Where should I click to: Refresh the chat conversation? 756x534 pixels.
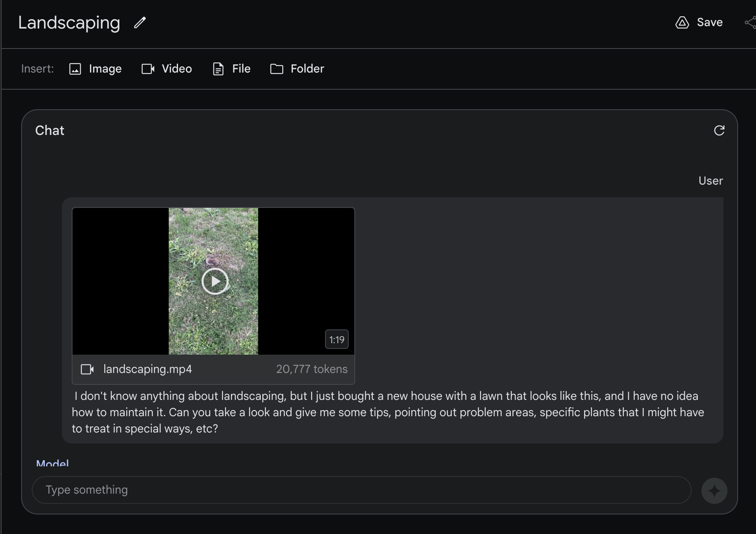tap(719, 130)
